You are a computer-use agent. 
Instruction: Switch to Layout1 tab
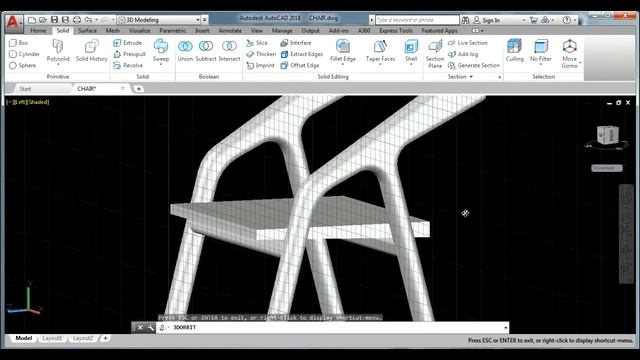point(52,338)
